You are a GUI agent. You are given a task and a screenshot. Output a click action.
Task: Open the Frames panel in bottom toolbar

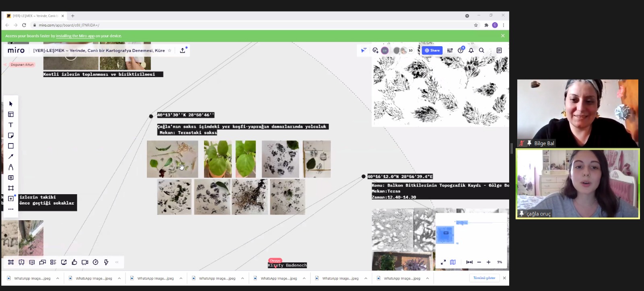click(x=11, y=262)
